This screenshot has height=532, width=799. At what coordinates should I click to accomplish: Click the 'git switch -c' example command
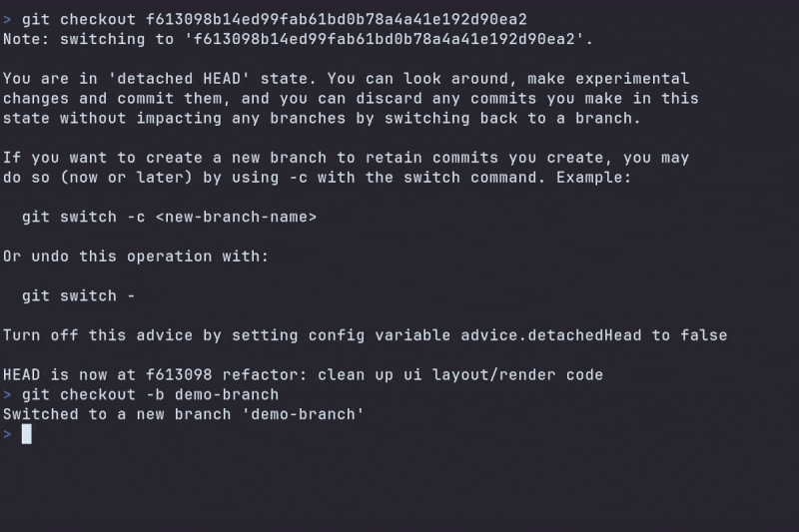point(84,217)
